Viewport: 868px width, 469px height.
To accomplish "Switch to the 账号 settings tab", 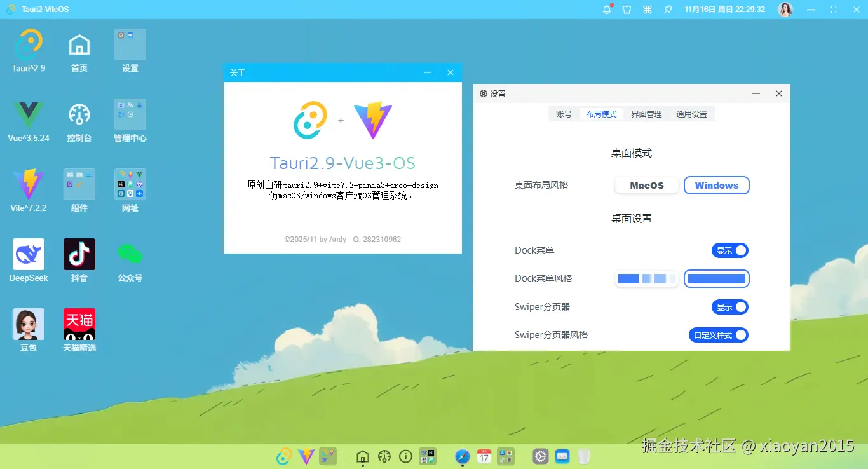I will pyautogui.click(x=564, y=114).
